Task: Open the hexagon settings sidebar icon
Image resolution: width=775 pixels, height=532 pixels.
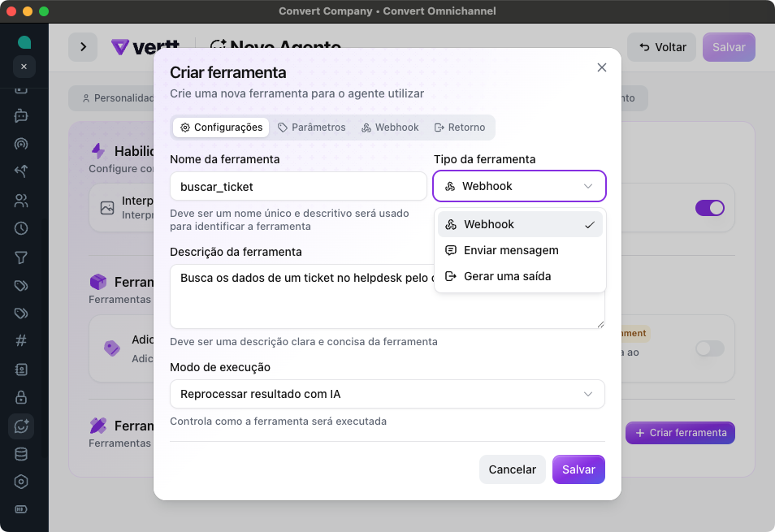Action: click(21, 482)
